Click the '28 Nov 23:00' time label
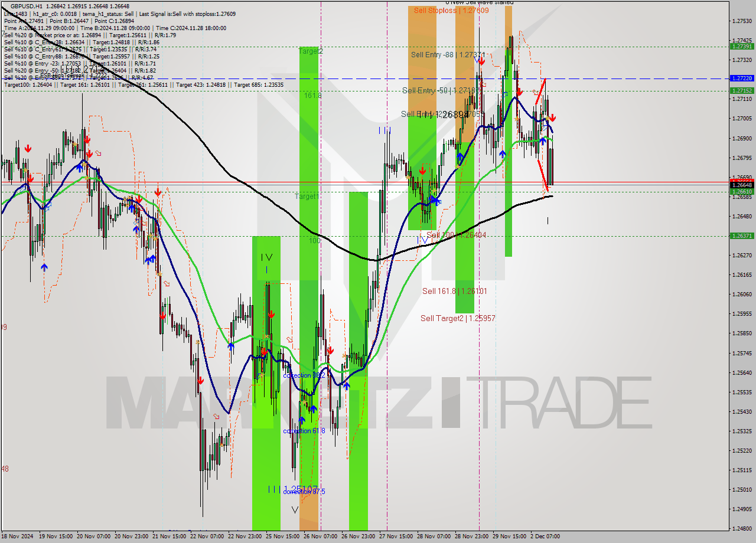This screenshot has width=756, height=543. 472,537
